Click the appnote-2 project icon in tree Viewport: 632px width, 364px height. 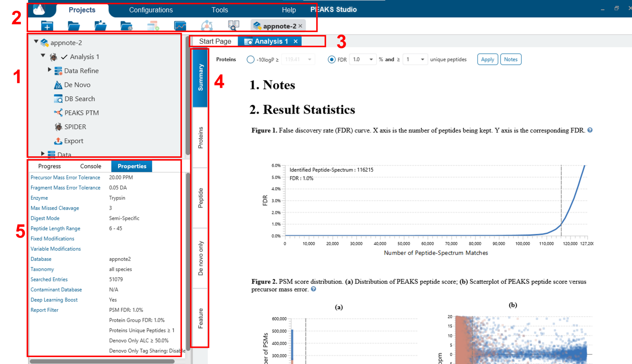click(x=44, y=43)
